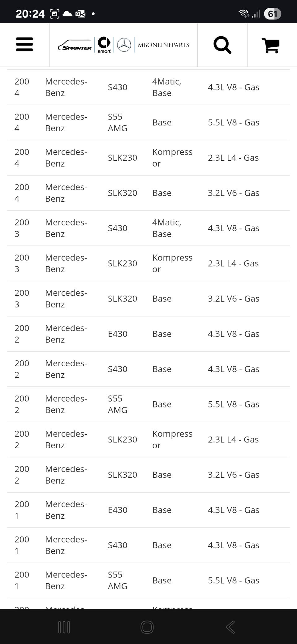Tap the 2002 E430 model cell
The width and height of the screenshot is (297, 644).
coord(118,334)
